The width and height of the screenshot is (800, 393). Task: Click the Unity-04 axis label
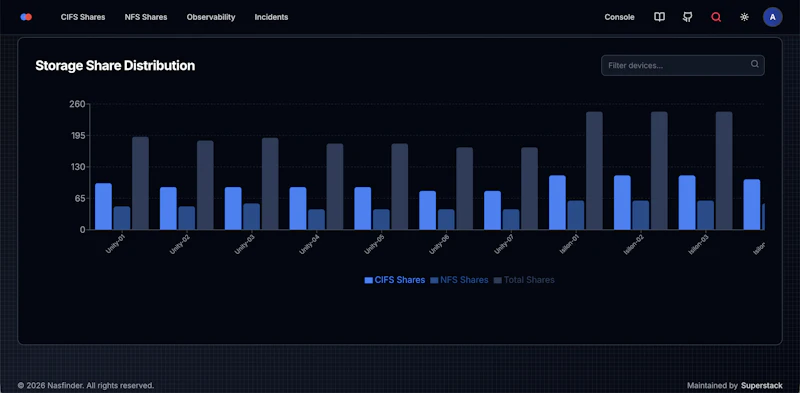click(309, 244)
